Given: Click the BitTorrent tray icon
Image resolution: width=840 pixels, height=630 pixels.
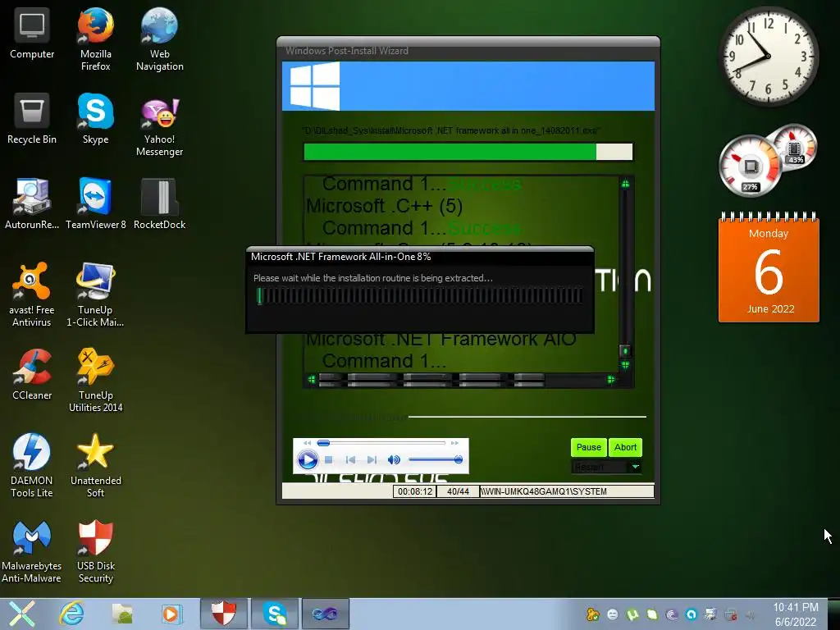Looking at the screenshot, I should [671, 614].
